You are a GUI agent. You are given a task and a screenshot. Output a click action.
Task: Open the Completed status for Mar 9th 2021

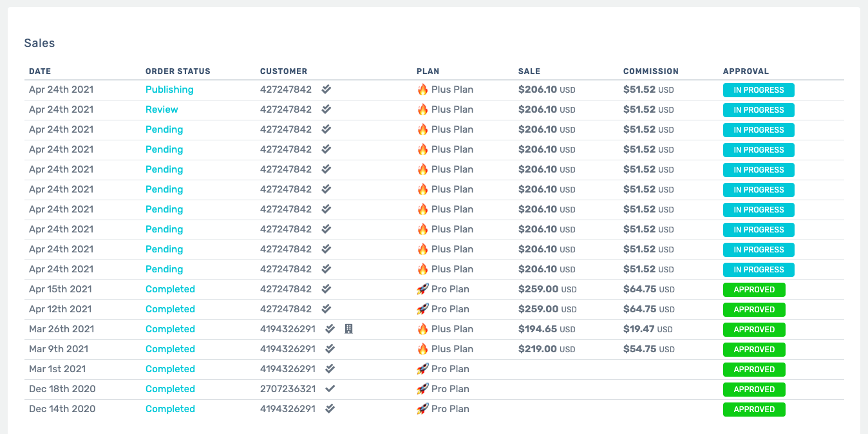(x=170, y=349)
